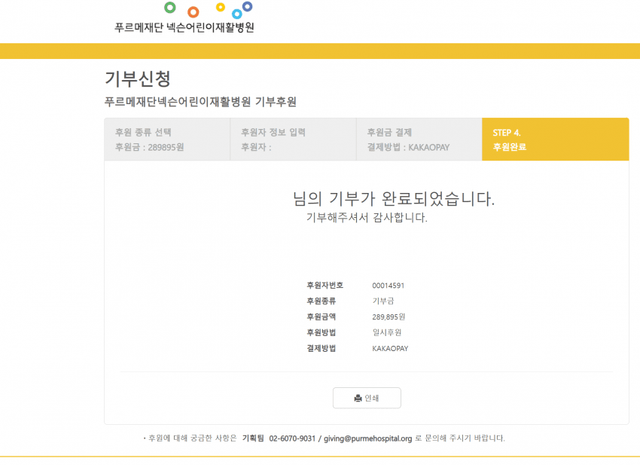Viewport: 640px width, 465px height.
Task: Click the 일시후원 donation method value
Action: pyautogui.click(x=386, y=332)
